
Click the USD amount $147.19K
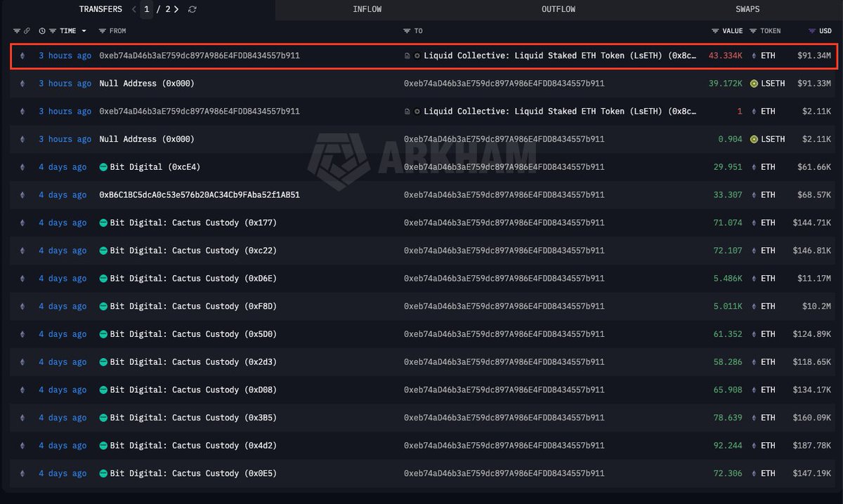tap(813, 473)
